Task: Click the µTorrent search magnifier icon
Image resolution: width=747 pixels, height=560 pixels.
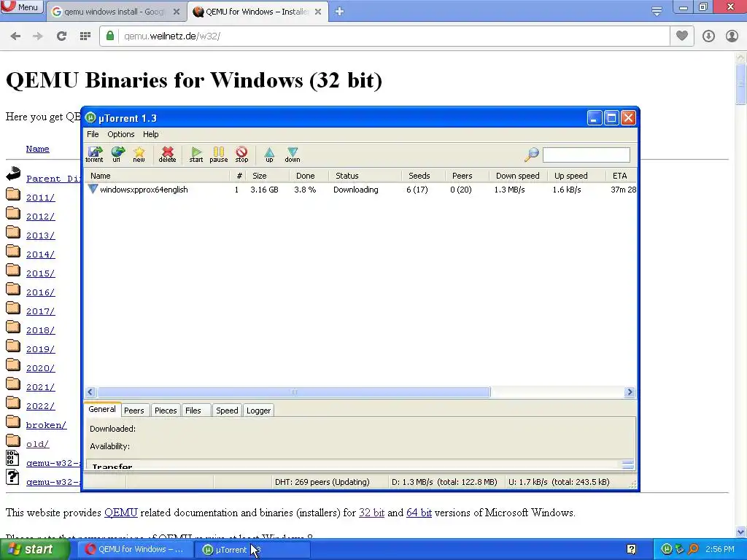Action: [532, 155]
